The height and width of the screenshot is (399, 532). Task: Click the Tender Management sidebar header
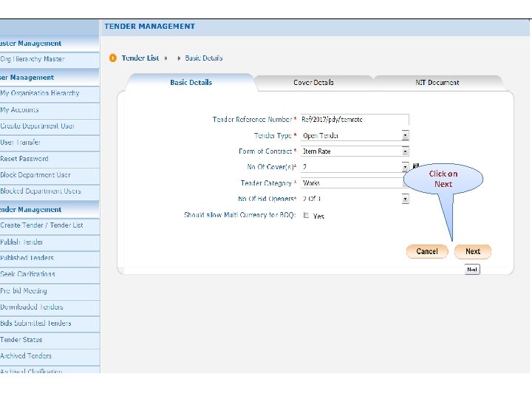pyautogui.click(x=50, y=209)
